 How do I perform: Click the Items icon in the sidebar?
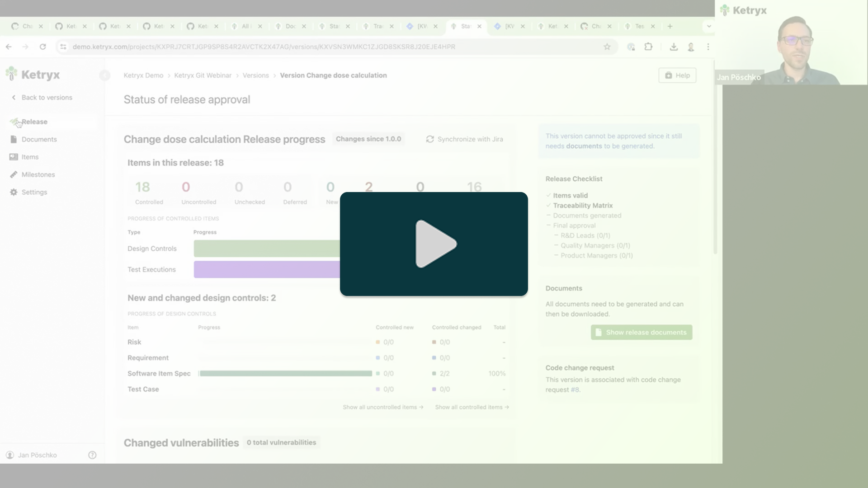tap(14, 157)
